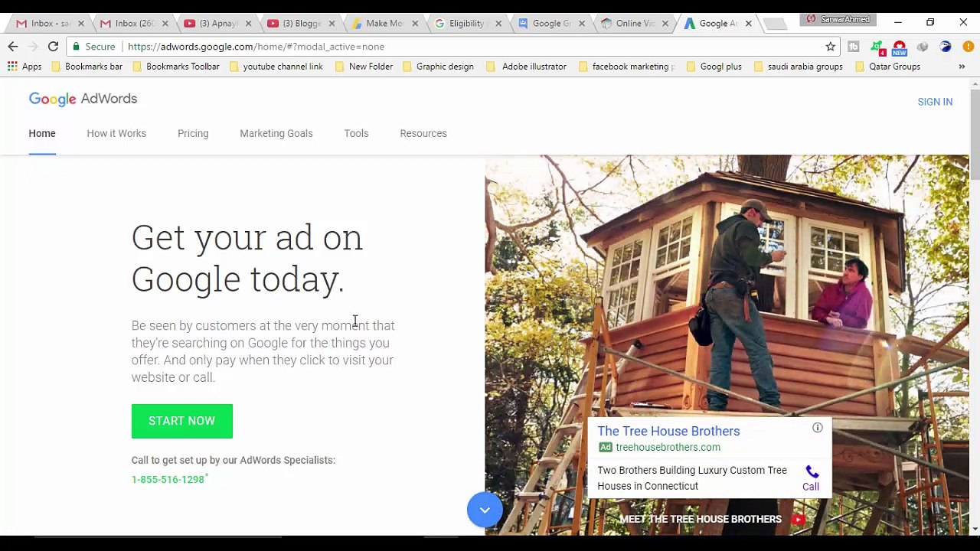Open the Marketing Goals menu
Screen dimensions: 980x551
[276, 133]
